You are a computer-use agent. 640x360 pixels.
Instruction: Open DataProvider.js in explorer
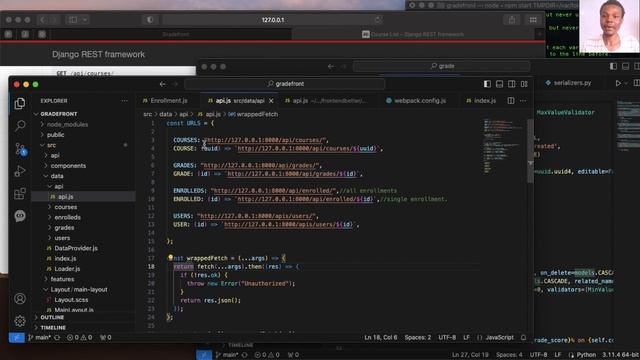coord(76,248)
